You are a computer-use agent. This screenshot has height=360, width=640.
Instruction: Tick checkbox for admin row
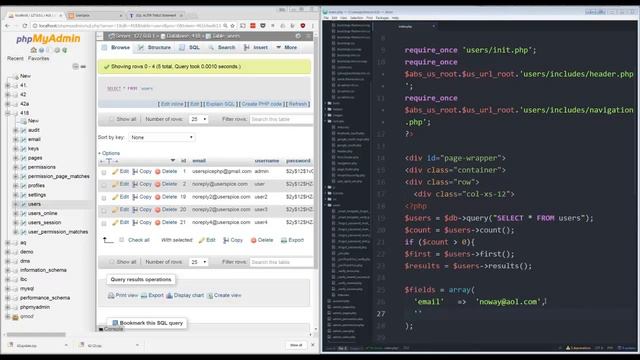click(104, 172)
